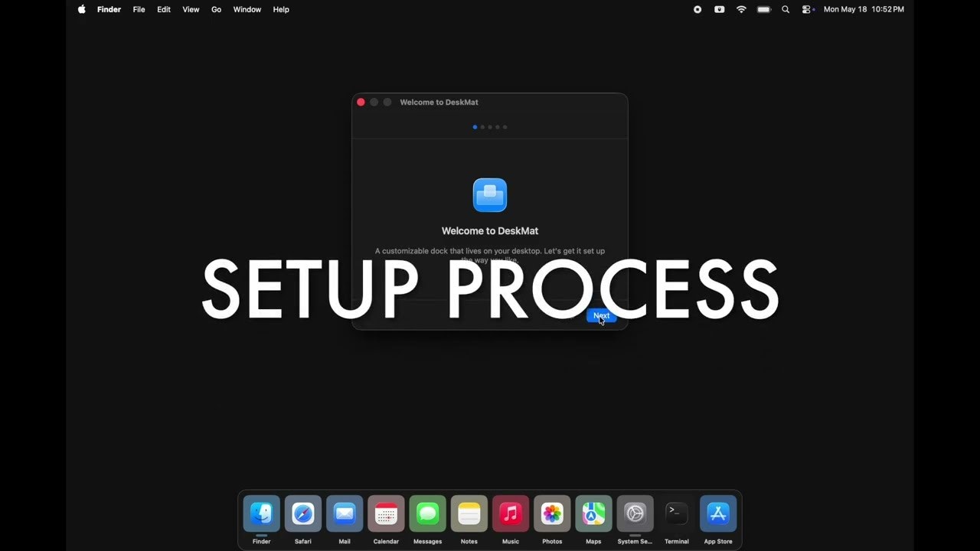Open Messages from the Dock
This screenshot has height=551, width=980.
pyautogui.click(x=427, y=514)
